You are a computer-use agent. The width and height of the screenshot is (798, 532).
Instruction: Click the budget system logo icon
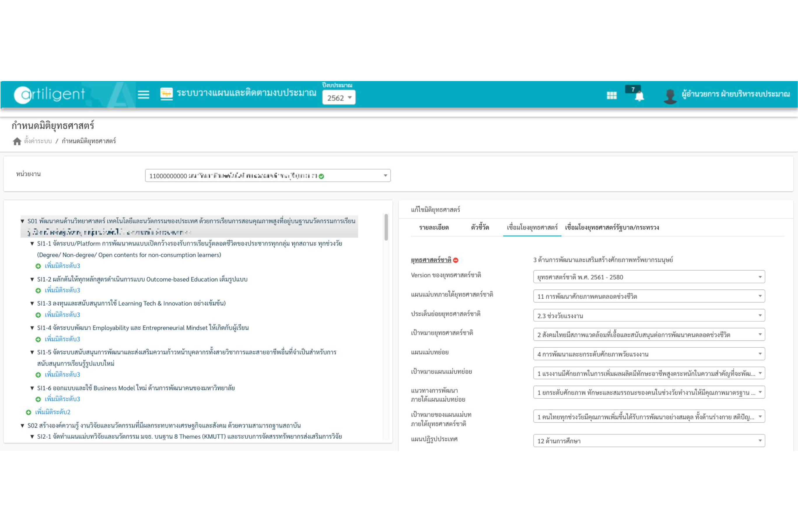[x=166, y=94]
